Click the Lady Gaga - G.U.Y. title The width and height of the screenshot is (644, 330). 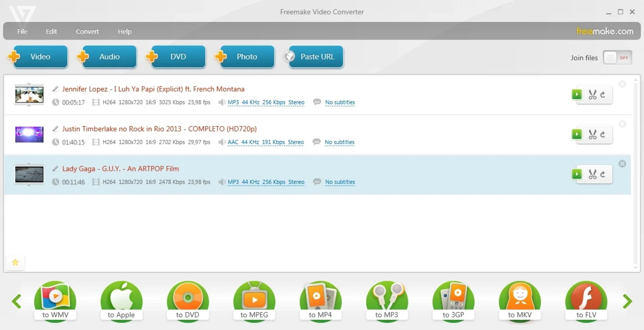(x=120, y=169)
